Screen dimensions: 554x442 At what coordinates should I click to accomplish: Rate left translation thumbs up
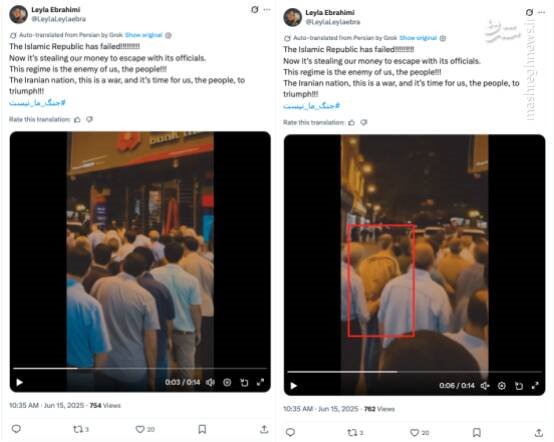point(77,119)
